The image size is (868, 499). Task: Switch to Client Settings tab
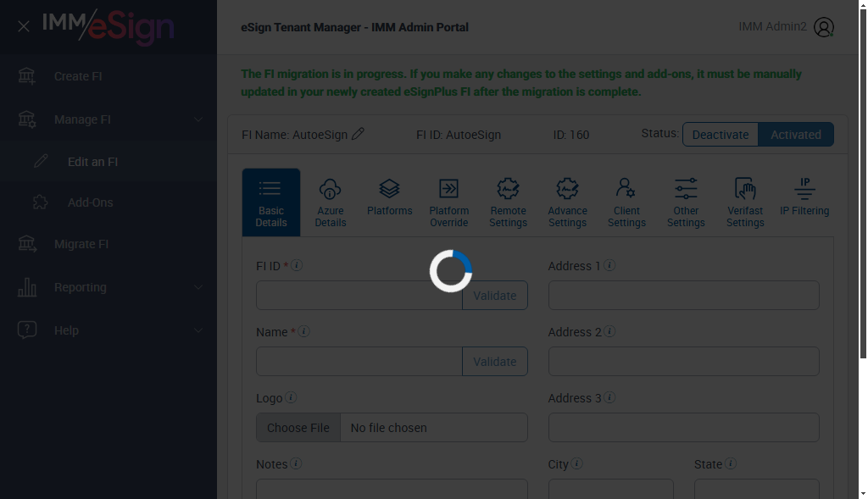click(626, 202)
